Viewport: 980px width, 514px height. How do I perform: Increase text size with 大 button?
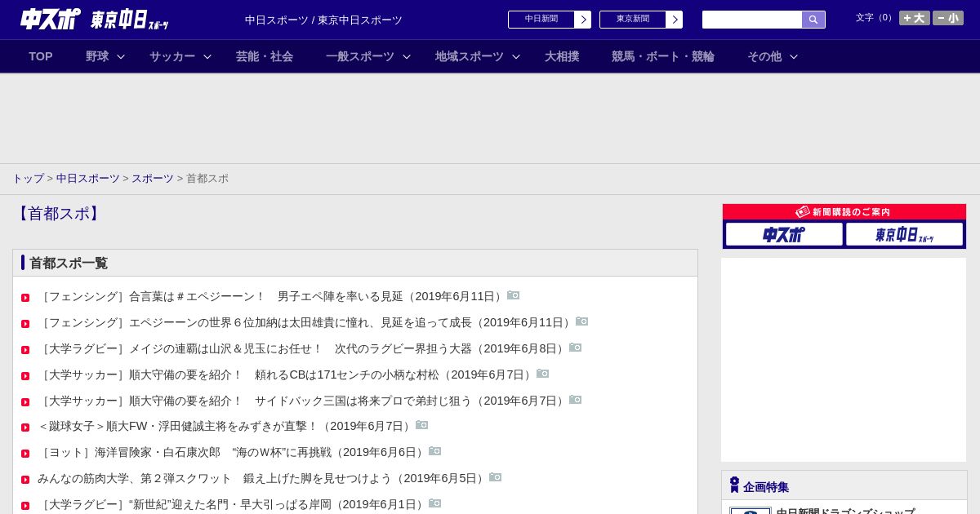915,18
